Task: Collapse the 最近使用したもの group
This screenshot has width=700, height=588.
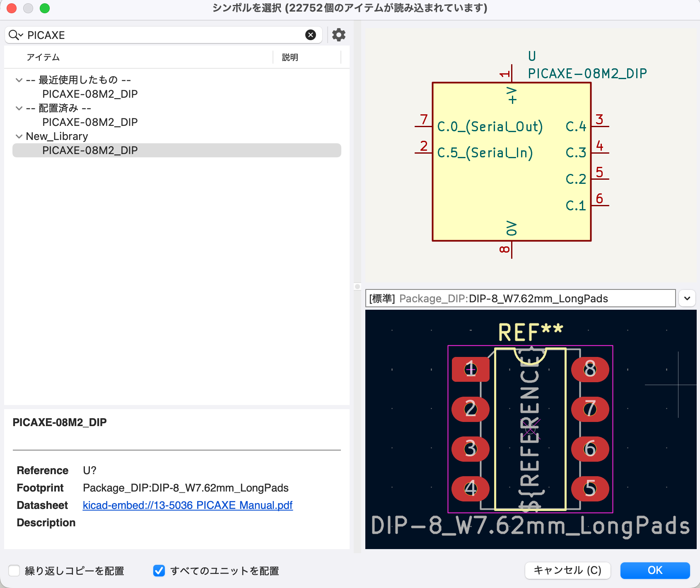Action: [19, 80]
